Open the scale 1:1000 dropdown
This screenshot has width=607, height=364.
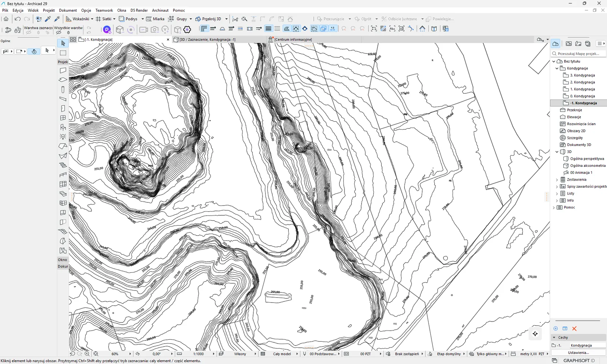(x=214, y=354)
